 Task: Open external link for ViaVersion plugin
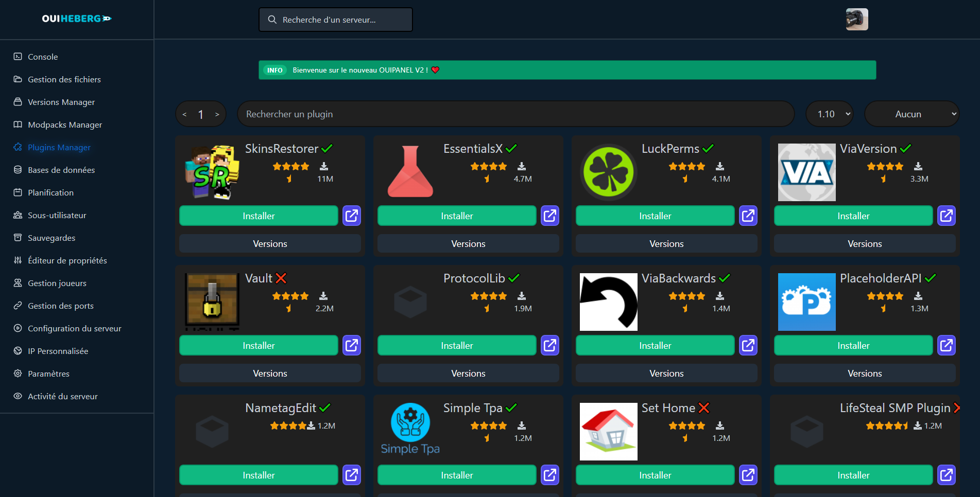coord(947,216)
